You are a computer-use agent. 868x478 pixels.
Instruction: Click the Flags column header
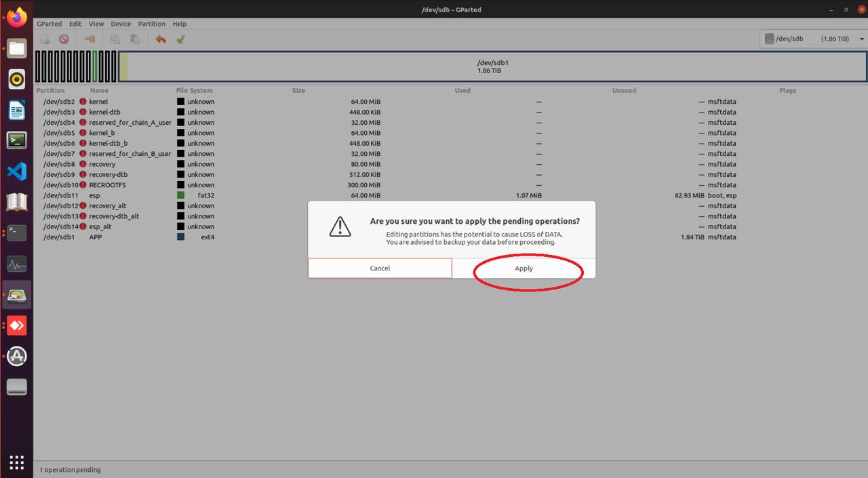click(787, 90)
